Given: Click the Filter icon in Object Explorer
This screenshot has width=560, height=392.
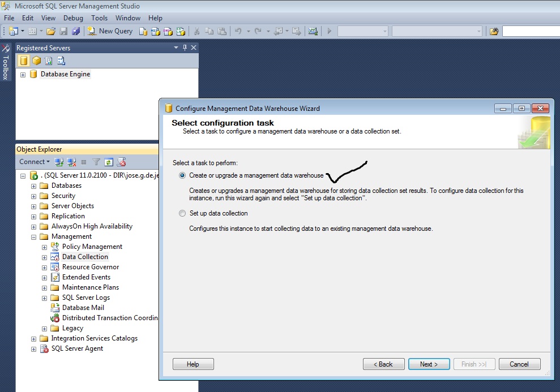Looking at the screenshot, I should point(96,162).
